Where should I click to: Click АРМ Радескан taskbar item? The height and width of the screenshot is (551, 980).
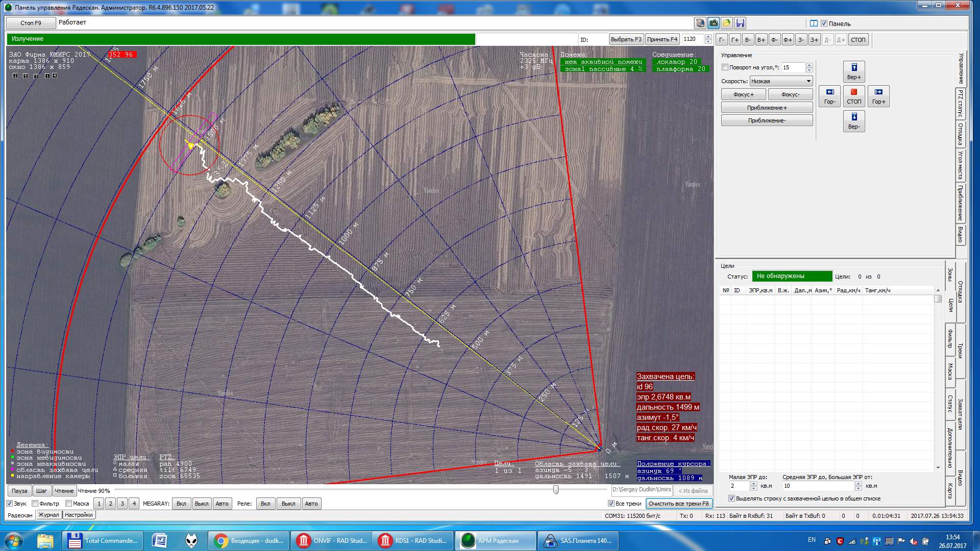coord(496,541)
